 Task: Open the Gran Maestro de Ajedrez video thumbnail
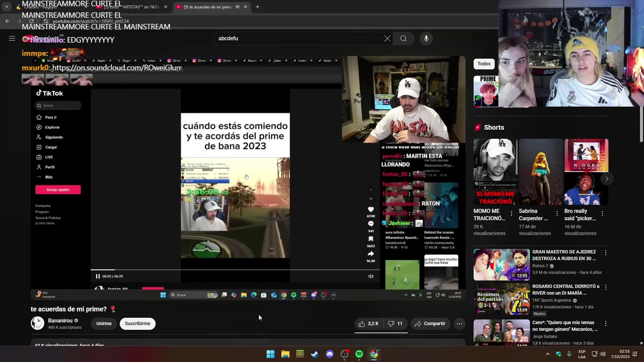click(x=501, y=264)
